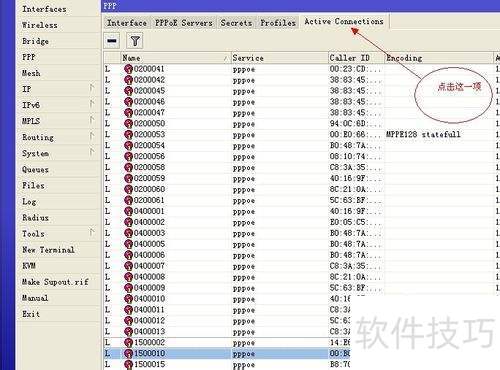This screenshot has width=500, height=370.
Task: Open Manual in the sidebar
Action: [35, 298]
